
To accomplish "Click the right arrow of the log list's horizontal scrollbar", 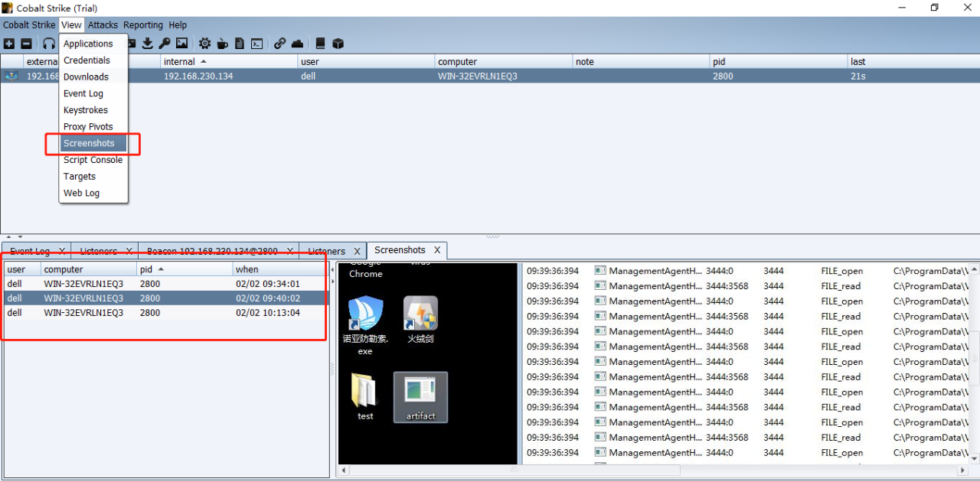I will point(964,471).
